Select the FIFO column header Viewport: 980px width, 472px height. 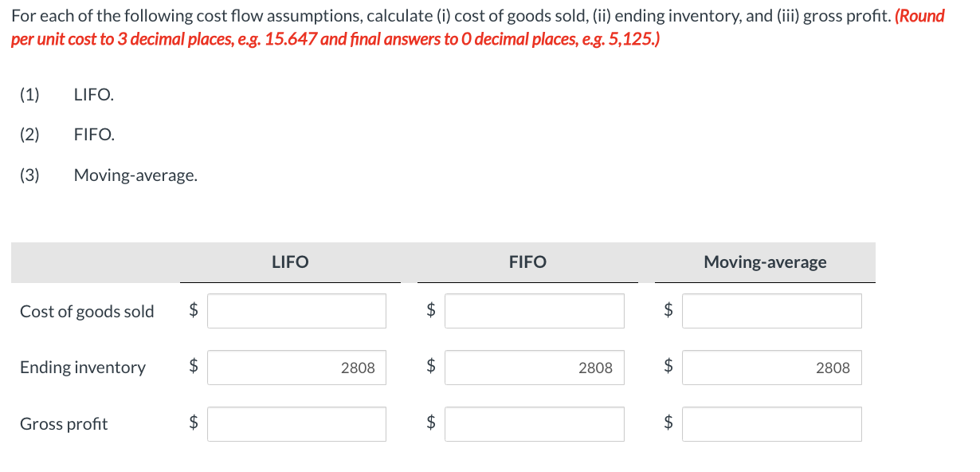pos(527,262)
